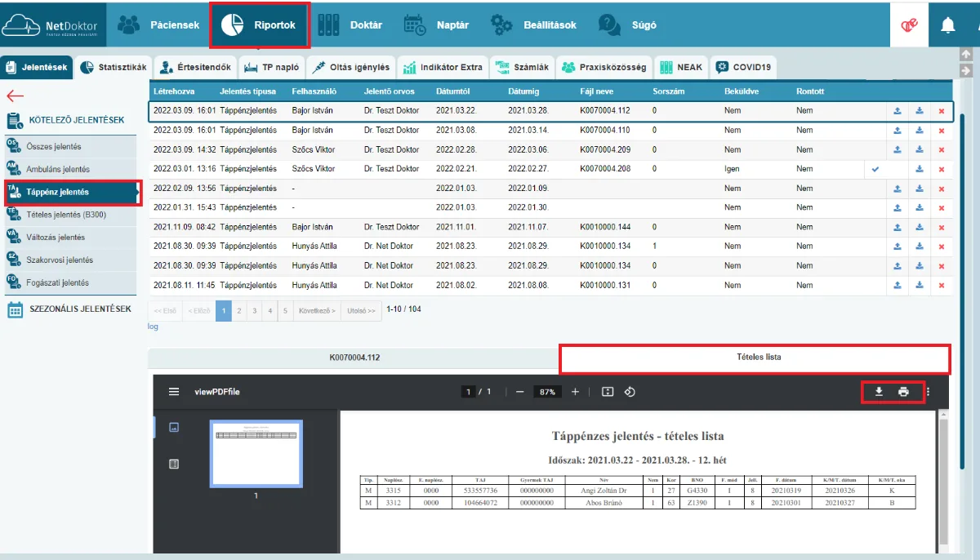Upload the report created 2022.02.09. 13:56
Image resolution: width=980 pixels, height=560 pixels.
tap(898, 189)
